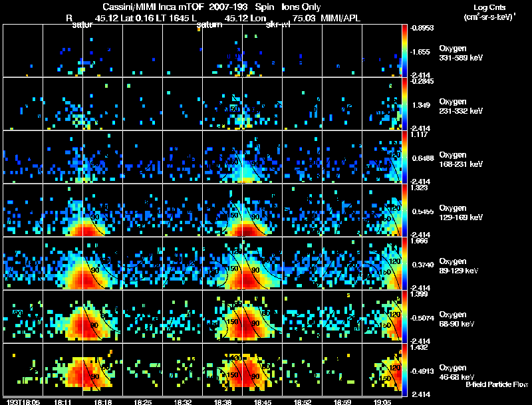This screenshot has height=405, width=532.
Task: Click the '193T18:05' time axis label
Action: point(23,402)
